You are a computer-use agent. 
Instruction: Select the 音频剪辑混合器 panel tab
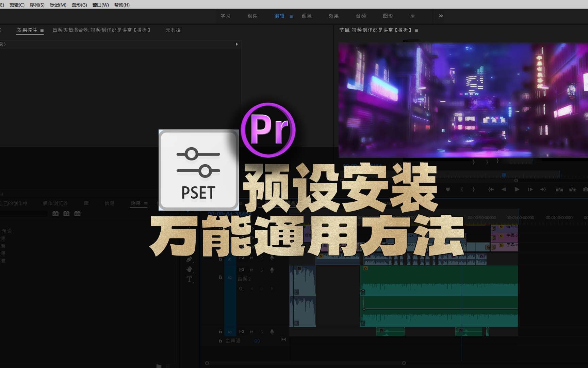coord(101,30)
